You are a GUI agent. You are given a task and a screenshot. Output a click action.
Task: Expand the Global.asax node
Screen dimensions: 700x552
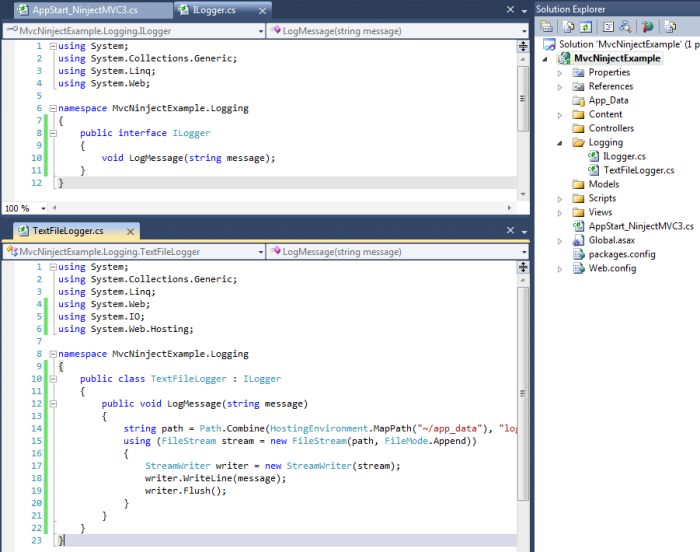click(x=560, y=241)
